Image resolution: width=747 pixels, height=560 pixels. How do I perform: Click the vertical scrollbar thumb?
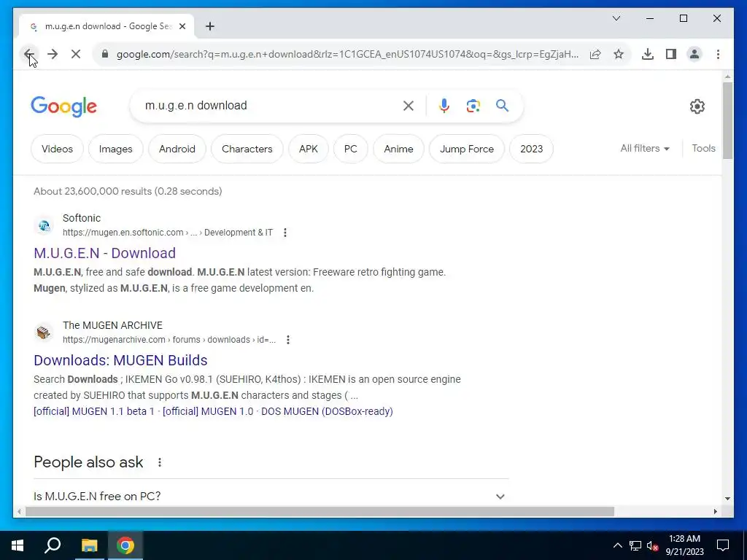point(727,120)
